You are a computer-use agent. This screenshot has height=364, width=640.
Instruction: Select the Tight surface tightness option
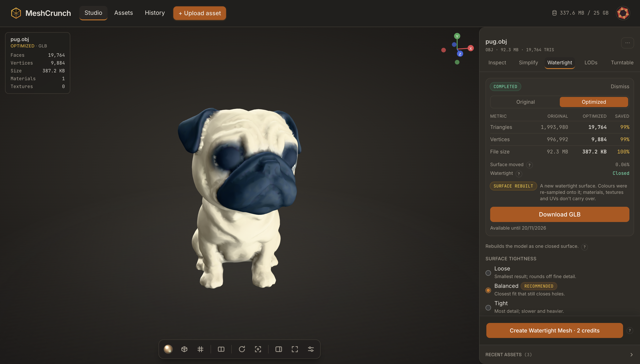pyautogui.click(x=488, y=307)
